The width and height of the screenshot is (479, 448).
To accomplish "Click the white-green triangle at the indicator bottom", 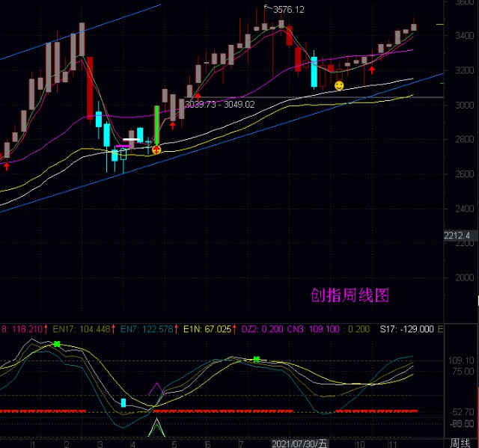I will point(156,428).
